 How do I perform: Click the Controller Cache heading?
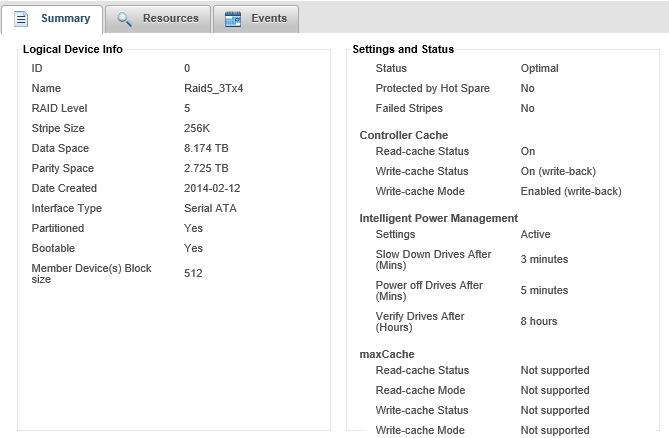pos(404,135)
